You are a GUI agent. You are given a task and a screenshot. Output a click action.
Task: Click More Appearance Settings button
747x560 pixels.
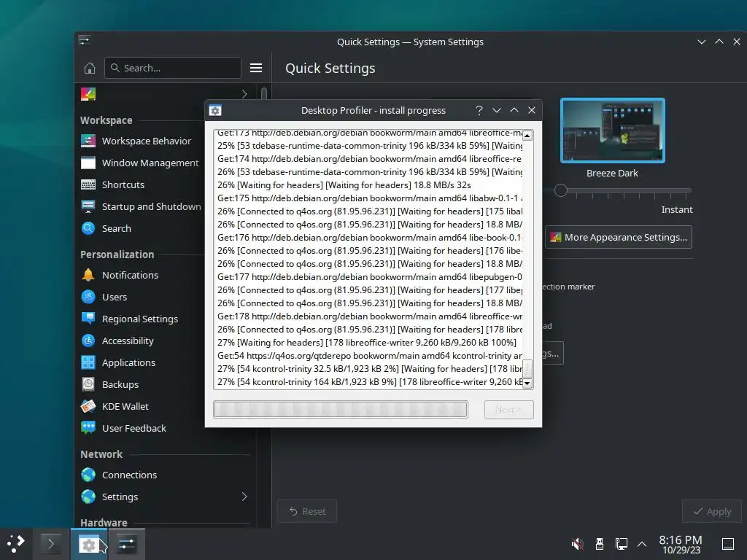pyautogui.click(x=619, y=237)
